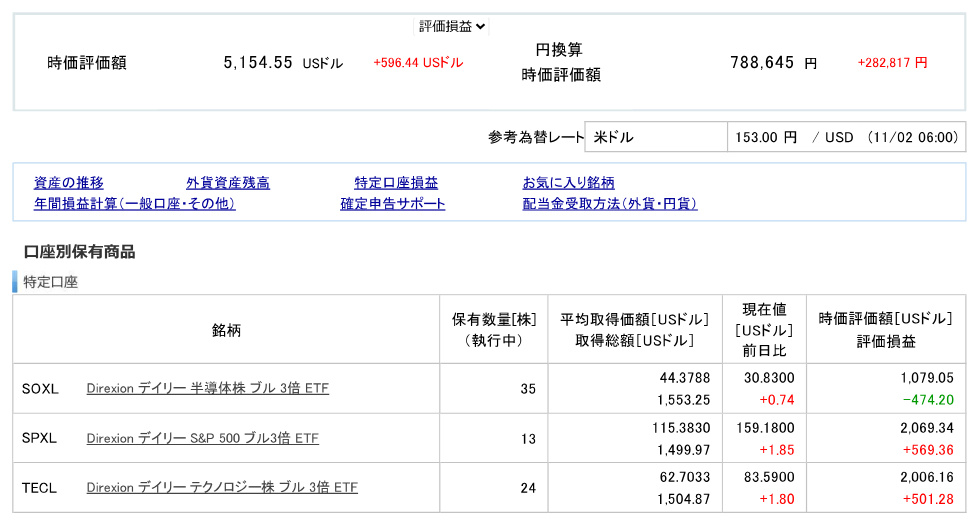Viewport: 974px width, 529px height.
Task: Open the Direxion S&P 500 ブル3倍 ETF link
Action: 203,438
